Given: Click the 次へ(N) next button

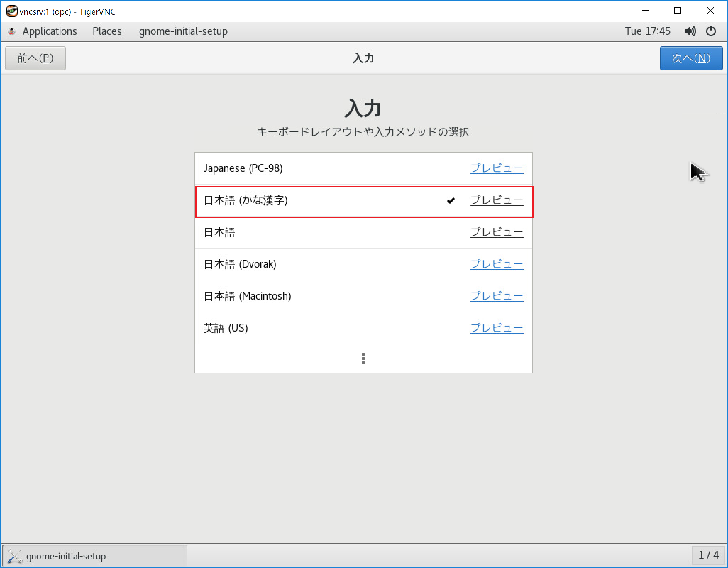Looking at the screenshot, I should tap(690, 58).
